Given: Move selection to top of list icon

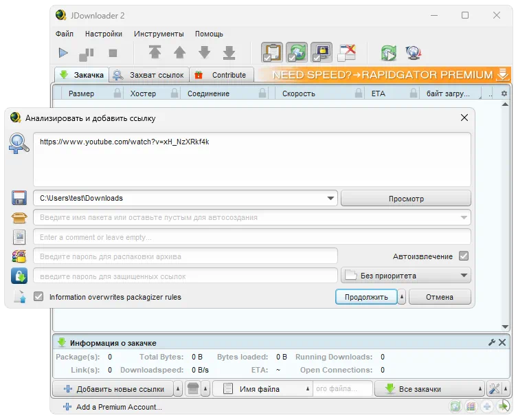Looking at the screenshot, I should (155, 52).
